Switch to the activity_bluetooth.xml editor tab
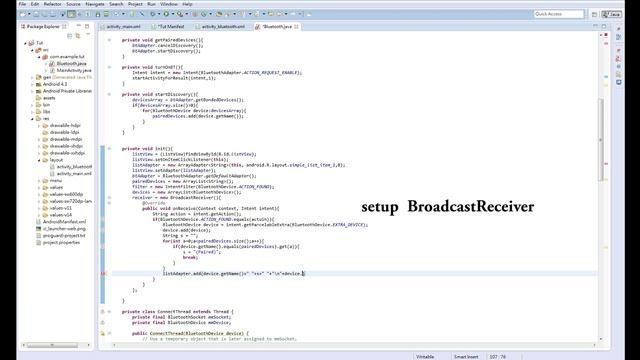The image size is (640, 360). click(x=221, y=27)
